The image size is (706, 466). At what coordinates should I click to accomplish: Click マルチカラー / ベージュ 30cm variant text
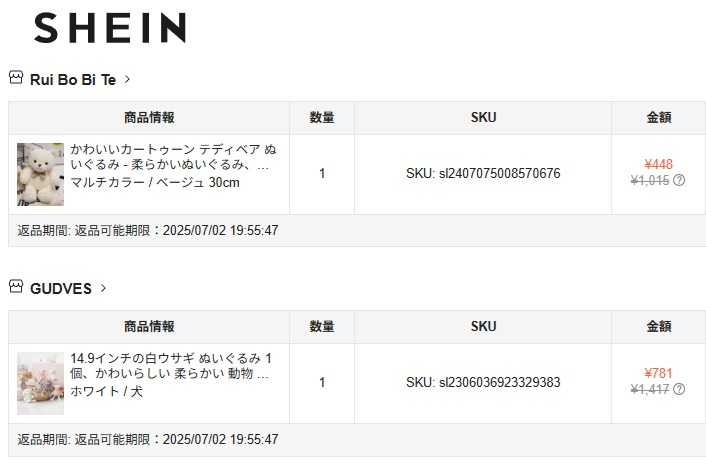(x=155, y=183)
